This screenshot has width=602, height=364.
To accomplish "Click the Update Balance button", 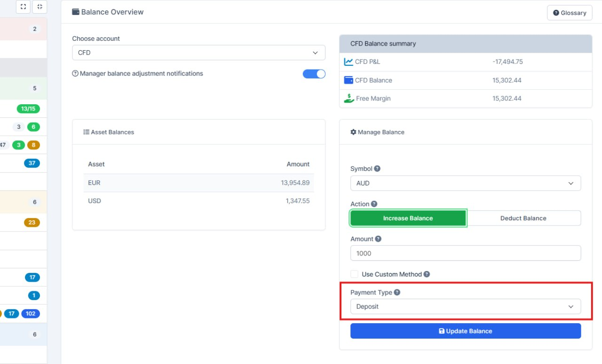I will tap(466, 331).
